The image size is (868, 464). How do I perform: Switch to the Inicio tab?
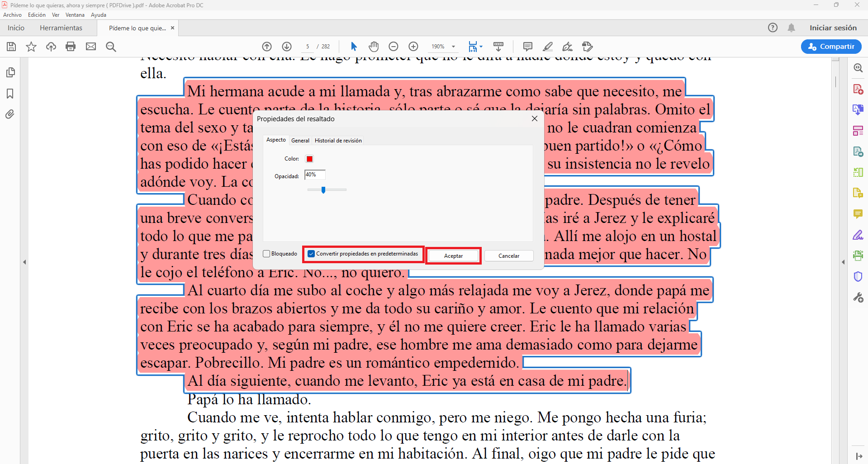tap(16, 28)
